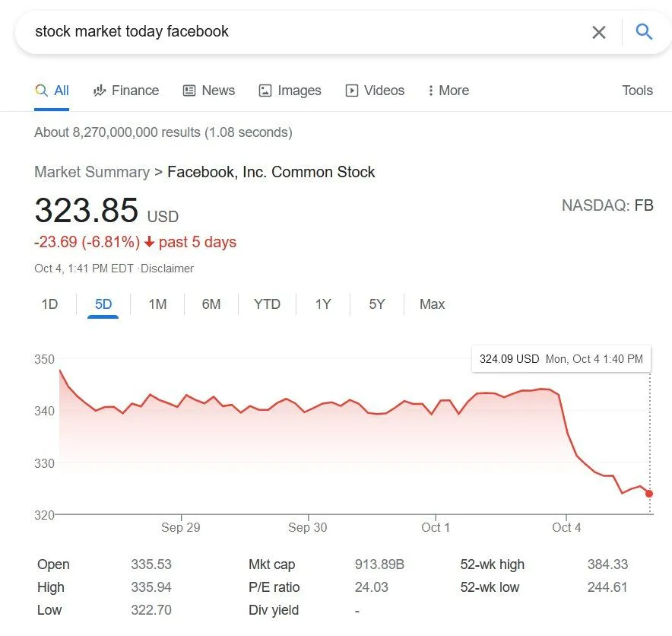Open the More three-dot icon

coord(430,90)
